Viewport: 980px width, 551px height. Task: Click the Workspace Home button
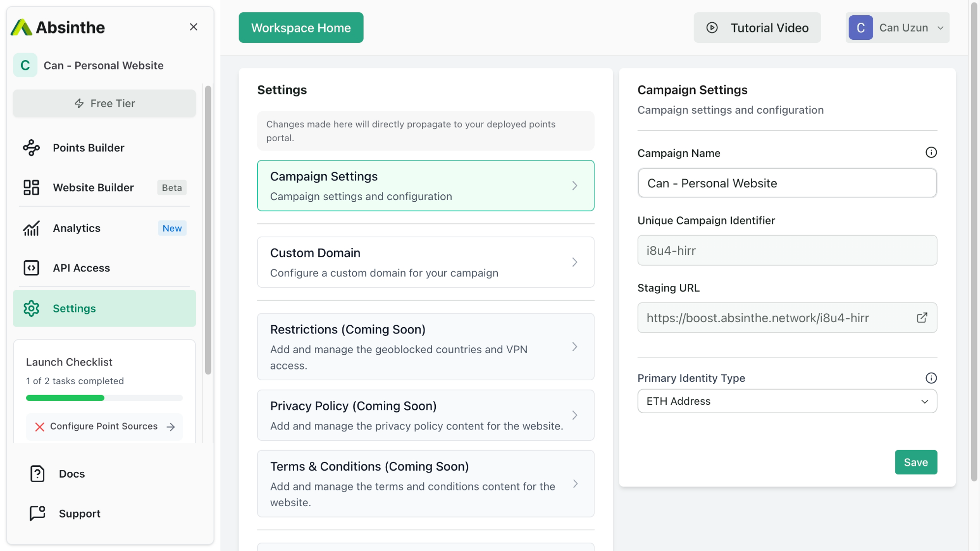pyautogui.click(x=301, y=28)
